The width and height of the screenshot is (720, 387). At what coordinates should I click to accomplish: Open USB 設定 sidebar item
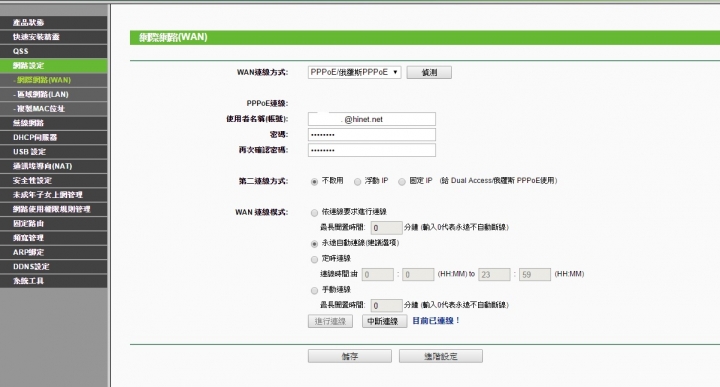tap(54, 151)
